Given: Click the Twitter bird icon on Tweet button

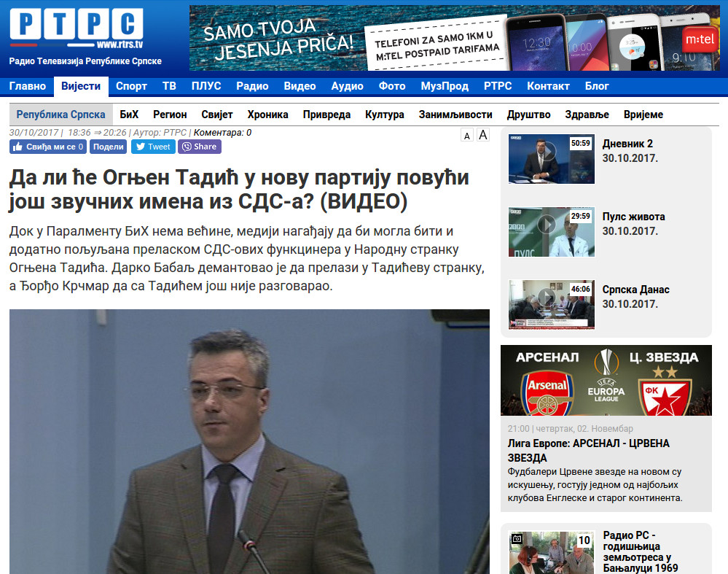Looking at the screenshot, I should pos(141,146).
